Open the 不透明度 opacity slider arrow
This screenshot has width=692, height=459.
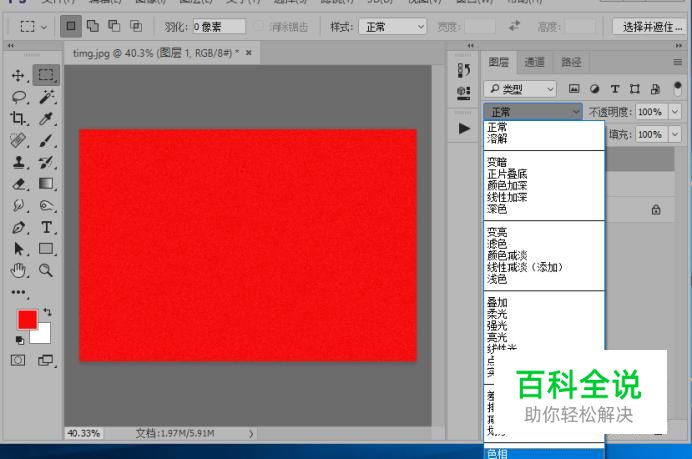coord(675,112)
